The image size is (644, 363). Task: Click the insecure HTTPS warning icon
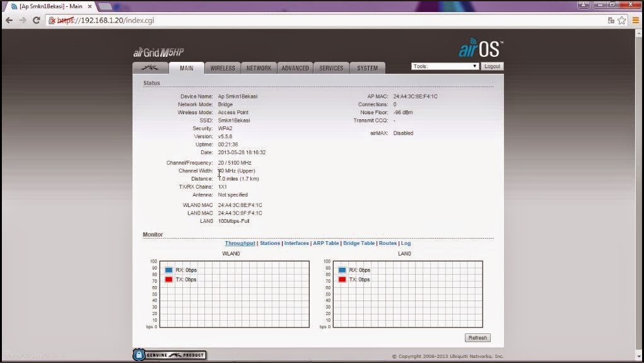(x=52, y=20)
